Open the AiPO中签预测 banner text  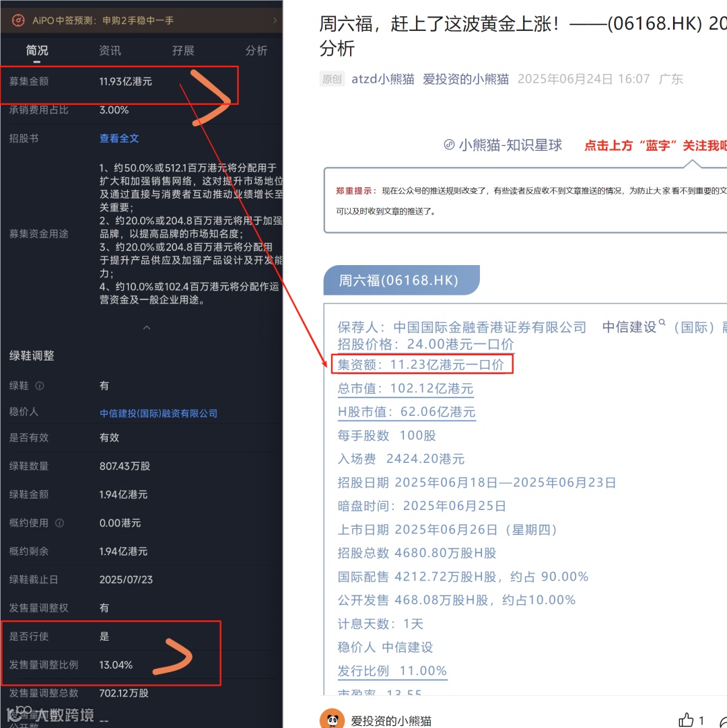[x=103, y=20]
